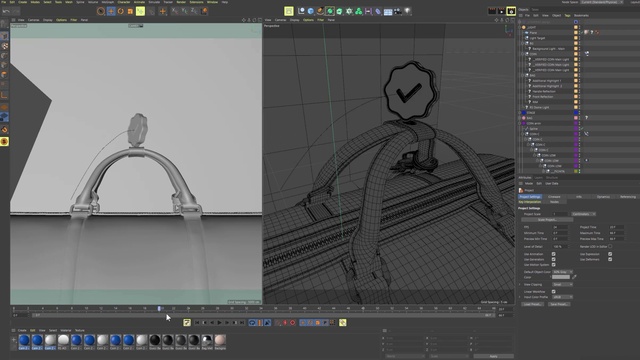Screen dimensions: 640x360
Task: Toggle the Use Expression checkbox
Action: (x=610, y=254)
